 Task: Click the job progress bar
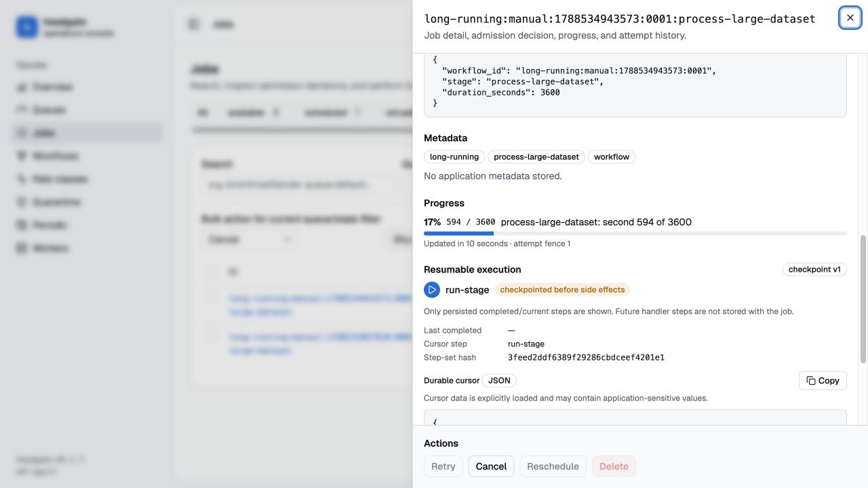click(x=635, y=233)
